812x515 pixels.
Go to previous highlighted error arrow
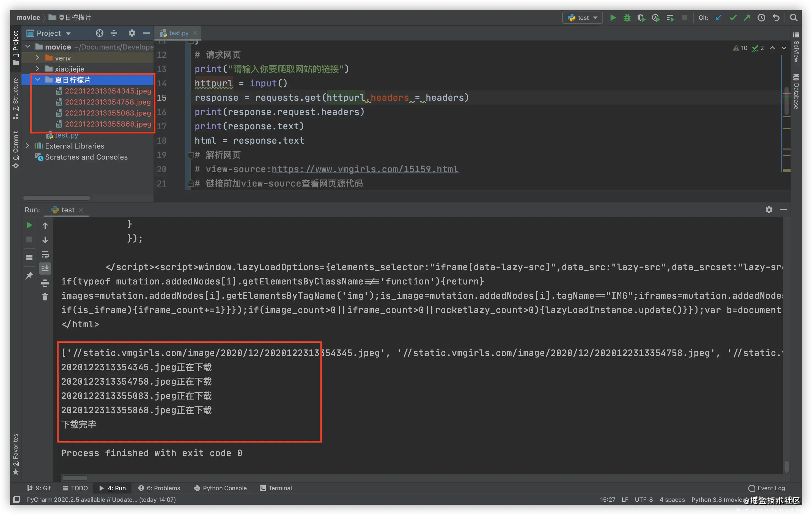tap(772, 48)
